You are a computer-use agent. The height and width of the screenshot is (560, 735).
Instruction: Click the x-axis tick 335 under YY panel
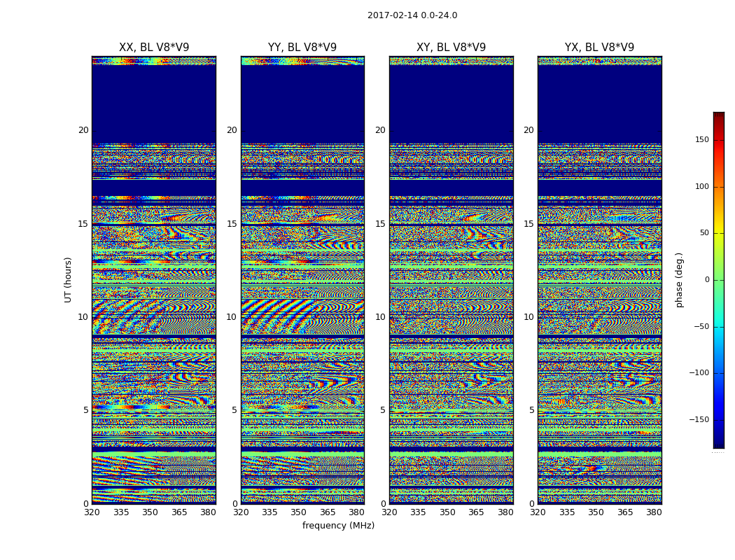coord(269,512)
